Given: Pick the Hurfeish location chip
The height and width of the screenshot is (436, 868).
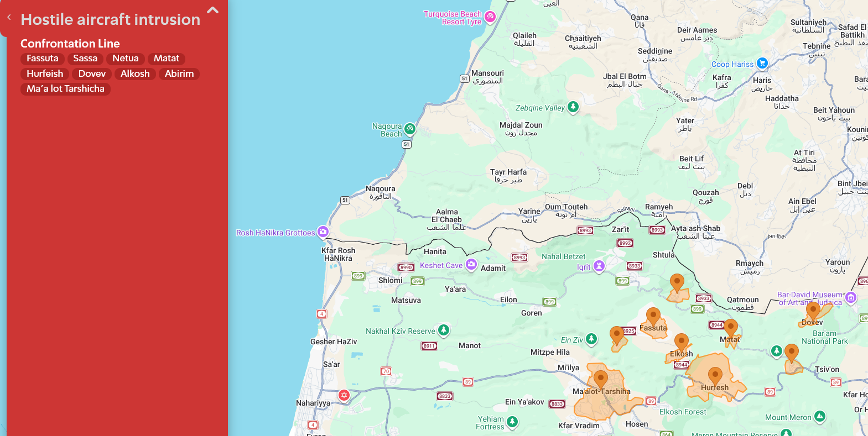Looking at the screenshot, I should (45, 74).
